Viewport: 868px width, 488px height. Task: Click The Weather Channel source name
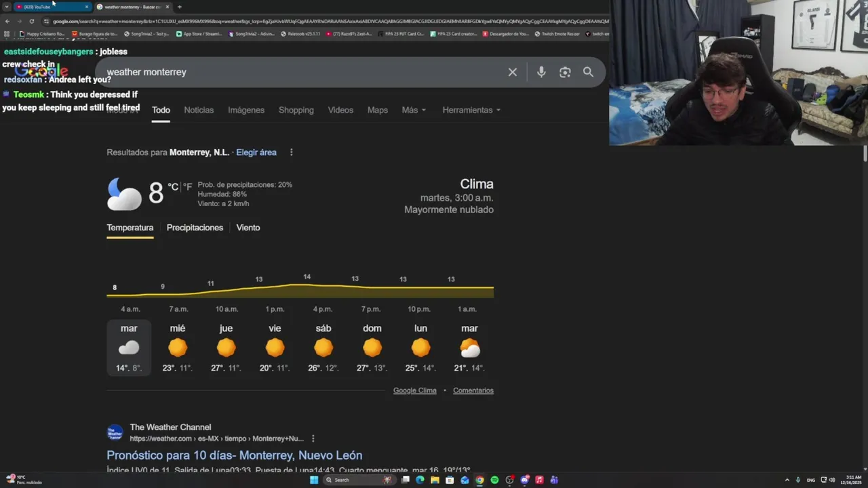(170, 427)
